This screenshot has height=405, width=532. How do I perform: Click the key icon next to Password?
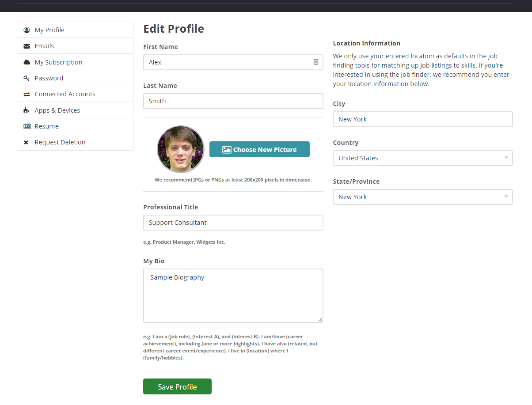(27, 78)
